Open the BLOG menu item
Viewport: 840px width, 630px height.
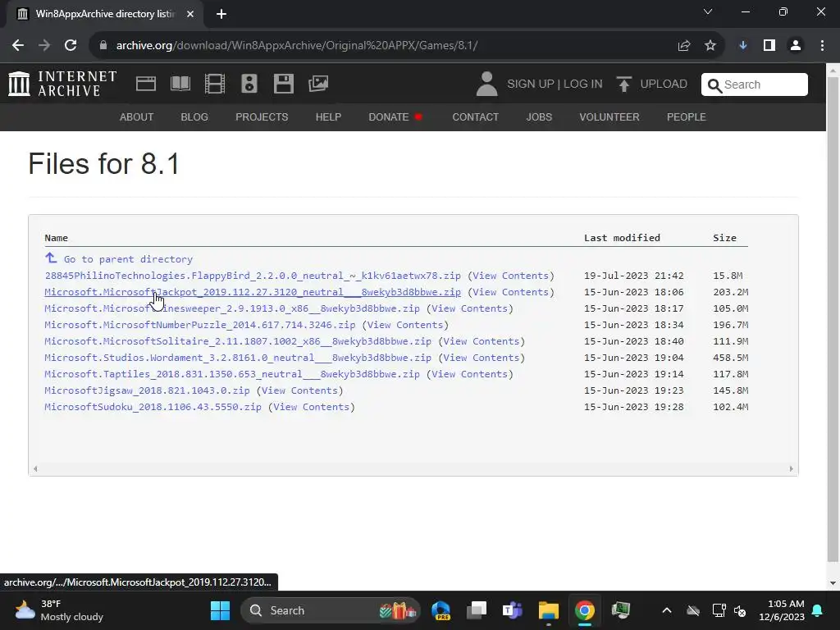tap(194, 116)
